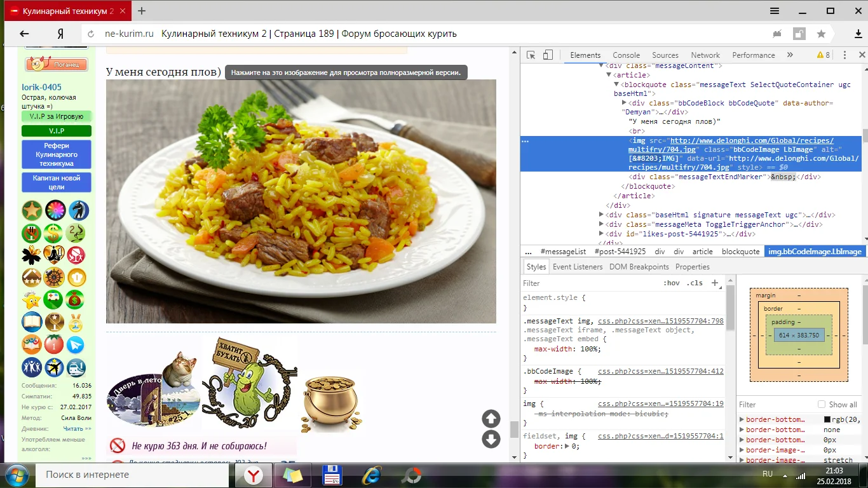Expand the border shorthand value triangle
This screenshot has height=488, width=868.
(567, 446)
